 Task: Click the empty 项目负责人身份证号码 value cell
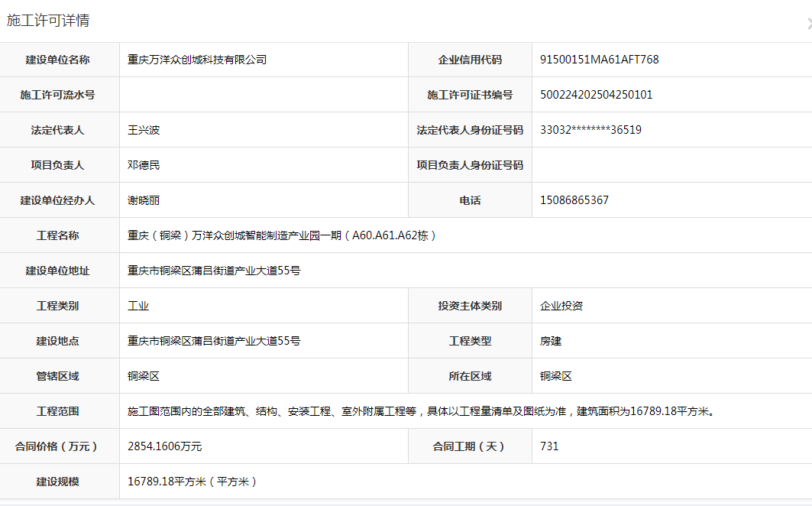pyautogui.click(x=671, y=165)
